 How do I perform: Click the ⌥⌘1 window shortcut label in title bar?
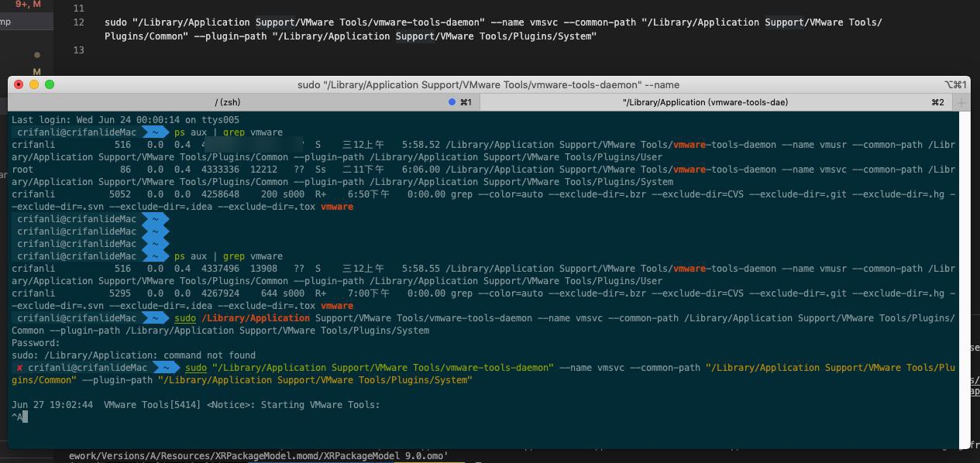coord(955,85)
